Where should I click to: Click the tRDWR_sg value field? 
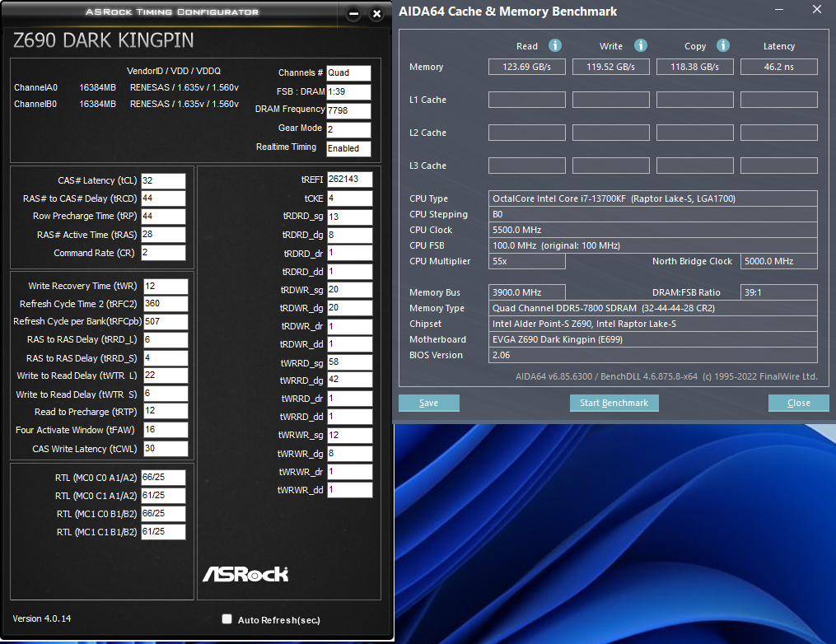[350, 290]
